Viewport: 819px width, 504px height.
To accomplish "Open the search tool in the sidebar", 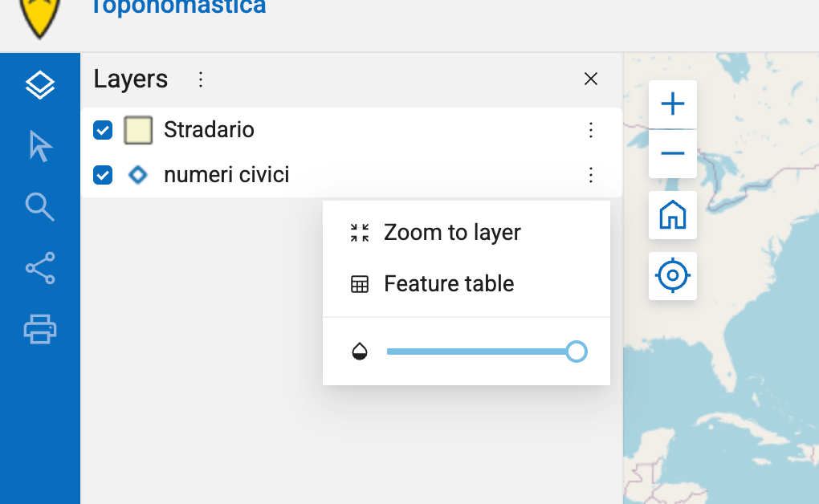I will click(40, 207).
